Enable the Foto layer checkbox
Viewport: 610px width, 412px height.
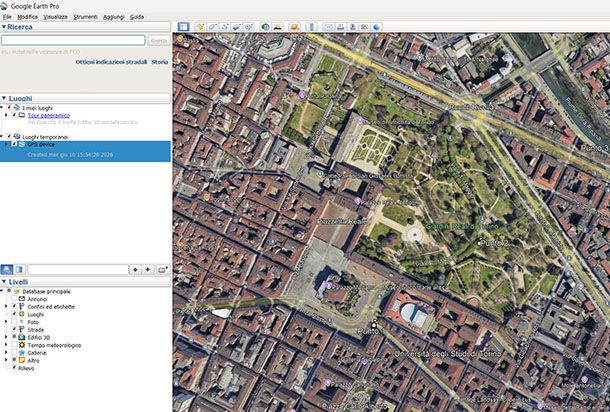pos(14,322)
